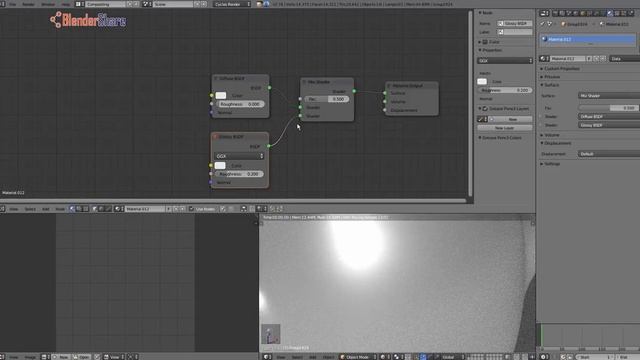The image size is (640, 360).
Task: Open the Data link dropdown in material properties
Action: tap(624, 59)
